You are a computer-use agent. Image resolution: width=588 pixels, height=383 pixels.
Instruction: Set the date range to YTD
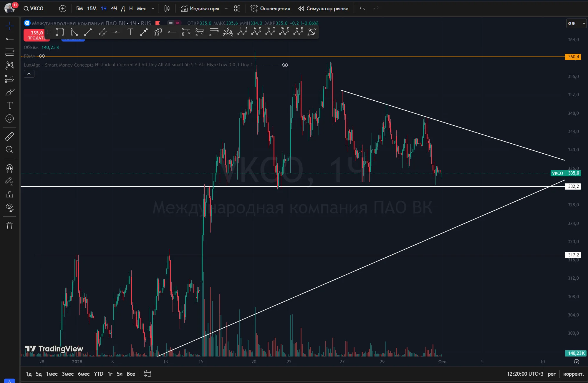(98, 374)
